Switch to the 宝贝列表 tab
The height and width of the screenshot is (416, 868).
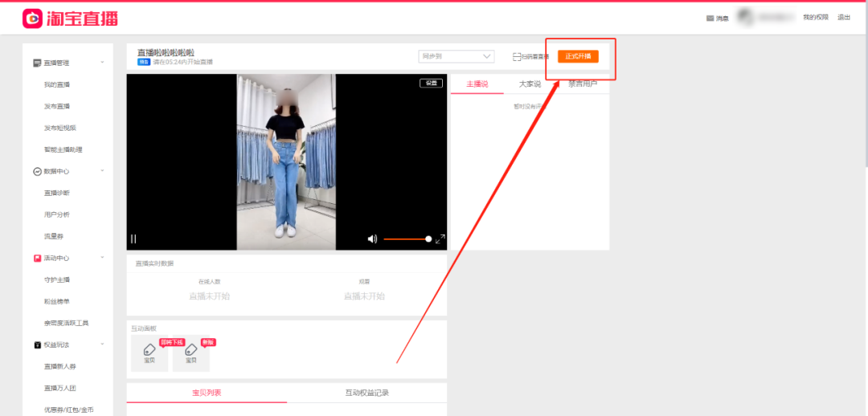(207, 393)
